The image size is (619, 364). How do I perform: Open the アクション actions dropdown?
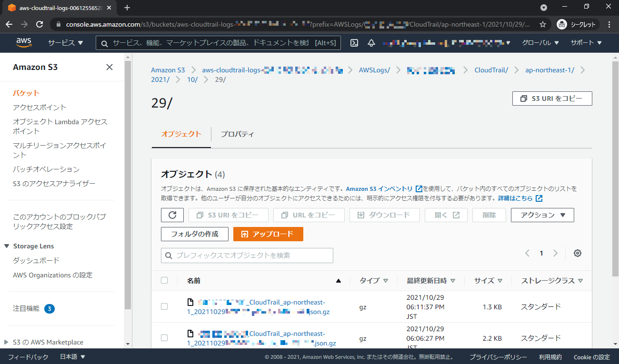tap(542, 215)
